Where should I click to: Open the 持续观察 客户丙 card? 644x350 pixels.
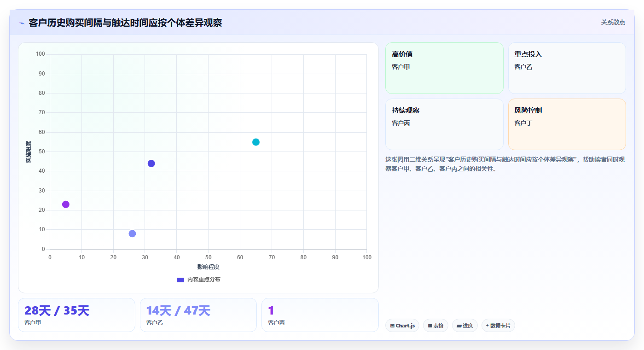click(x=444, y=124)
